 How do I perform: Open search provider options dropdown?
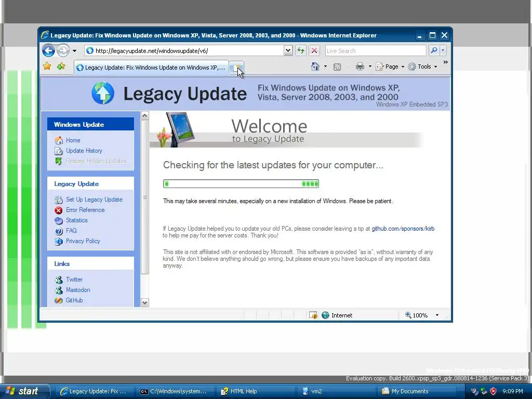point(443,51)
